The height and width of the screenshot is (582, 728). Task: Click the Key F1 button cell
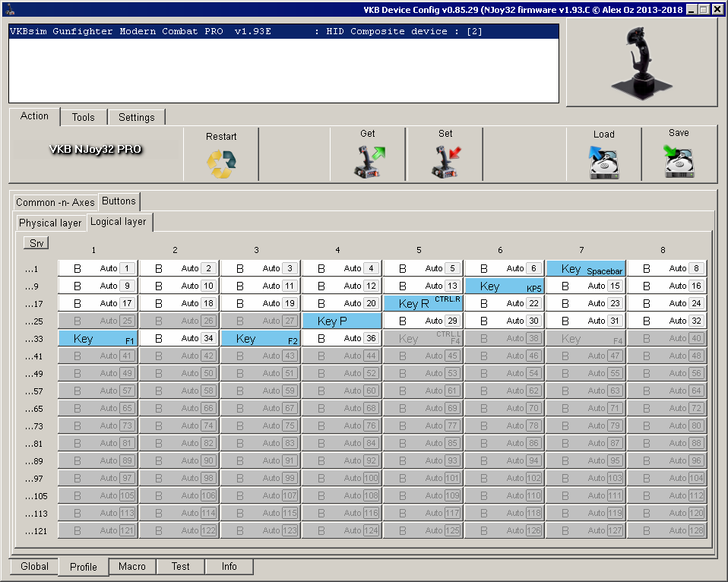point(97,339)
